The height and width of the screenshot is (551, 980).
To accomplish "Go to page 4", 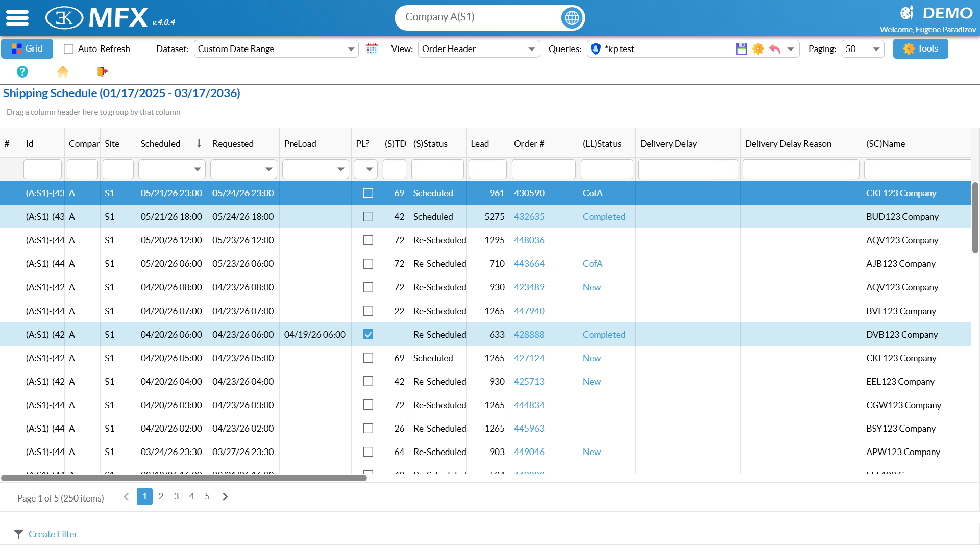I will coord(192,496).
